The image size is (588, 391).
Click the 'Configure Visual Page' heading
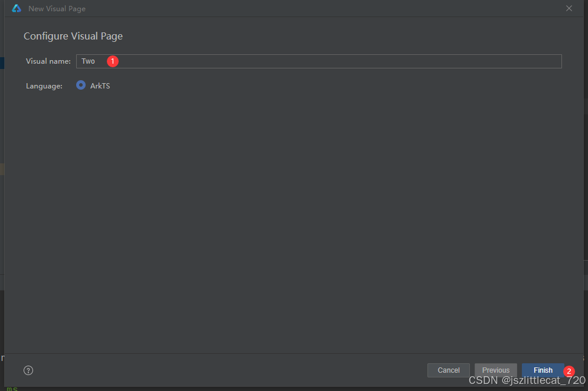(x=73, y=37)
